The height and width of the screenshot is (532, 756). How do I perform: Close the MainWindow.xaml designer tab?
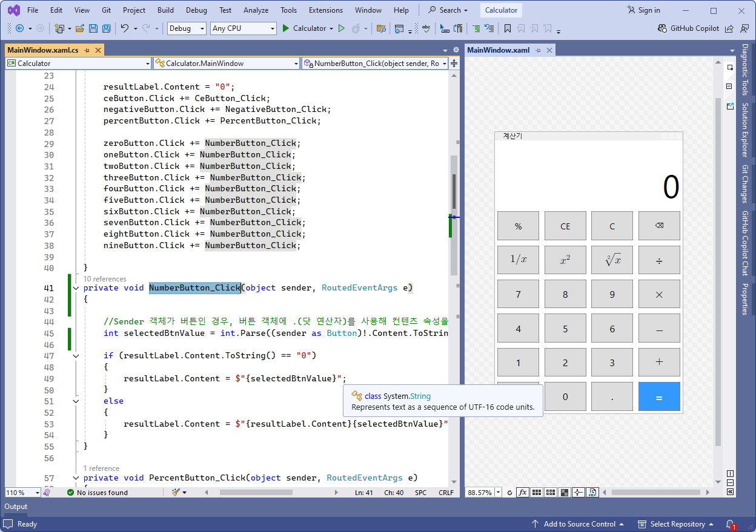click(549, 50)
